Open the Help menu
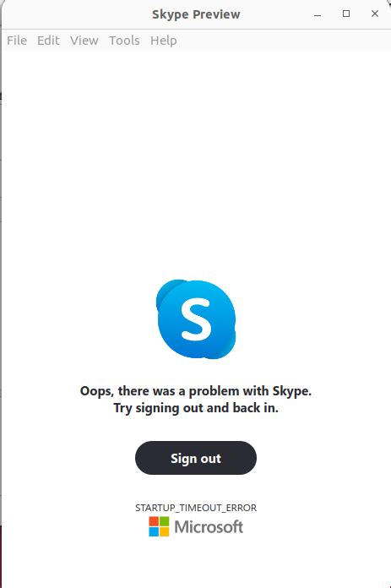Image resolution: width=391 pixels, height=588 pixels. [164, 41]
